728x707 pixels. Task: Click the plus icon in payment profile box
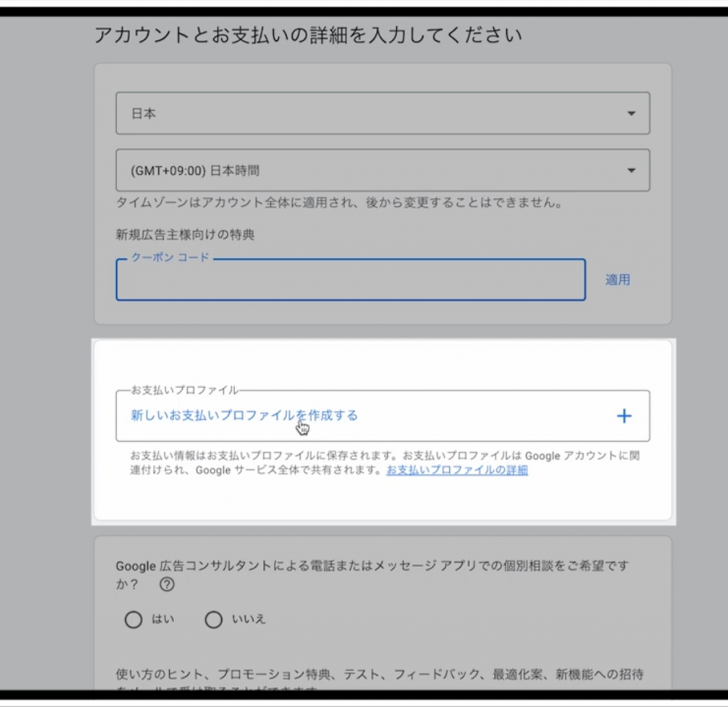pyautogui.click(x=624, y=416)
